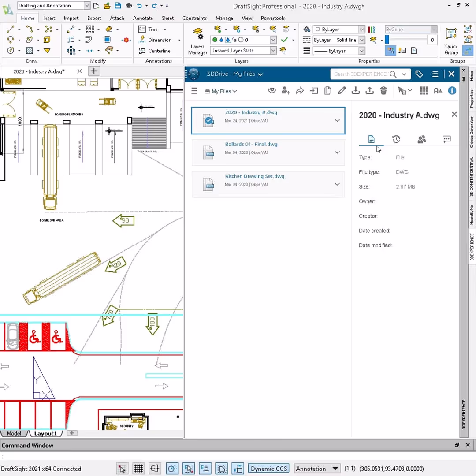Open the Quick Group tool
The image size is (476, 476).
pos(451,41)
